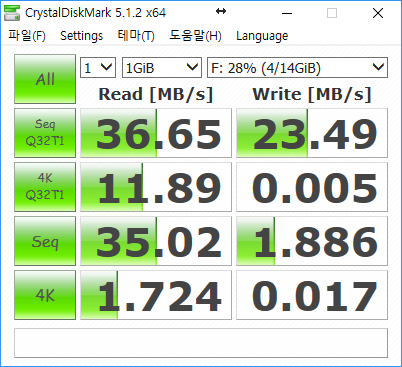Image resolution: width=402 pixels, height=367 pixels.
Task: Click the 4K read value 1.724
Action: [156, 295]
